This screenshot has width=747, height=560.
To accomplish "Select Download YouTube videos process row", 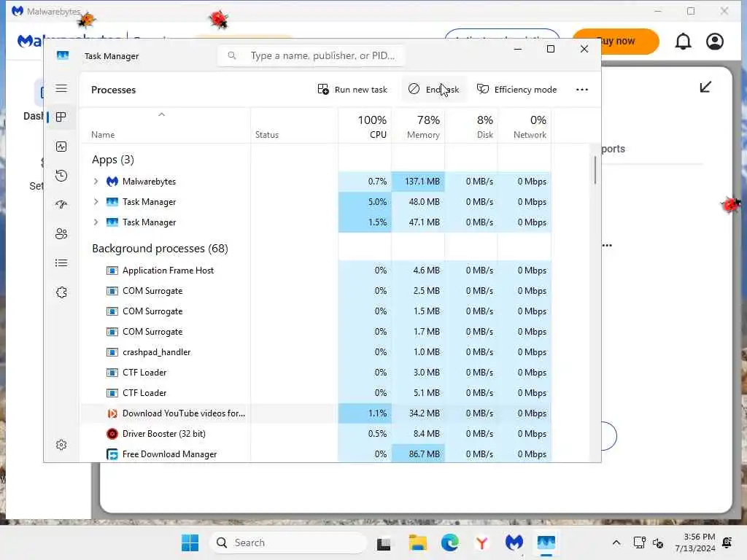I will pos(316,413).
